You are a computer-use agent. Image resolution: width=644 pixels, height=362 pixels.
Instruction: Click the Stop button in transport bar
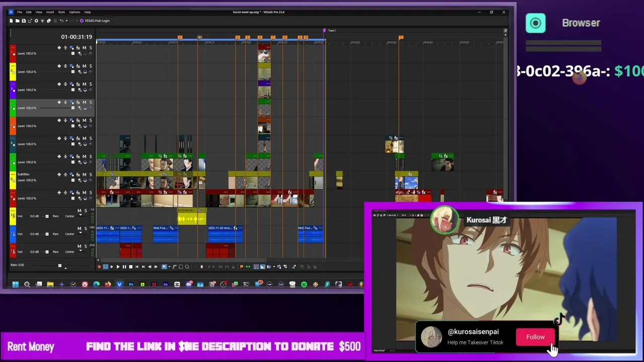pyautogui.click(x=131, y=266)
